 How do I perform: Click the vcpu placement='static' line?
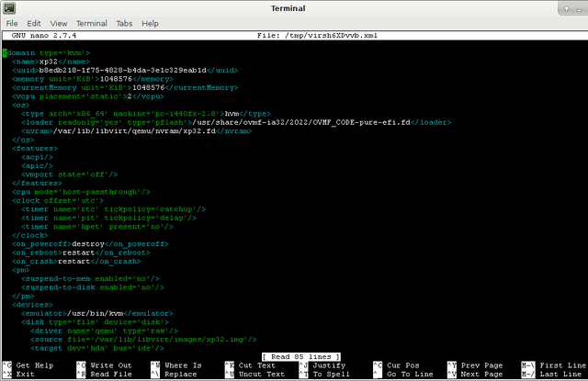(x=88, y=96)
